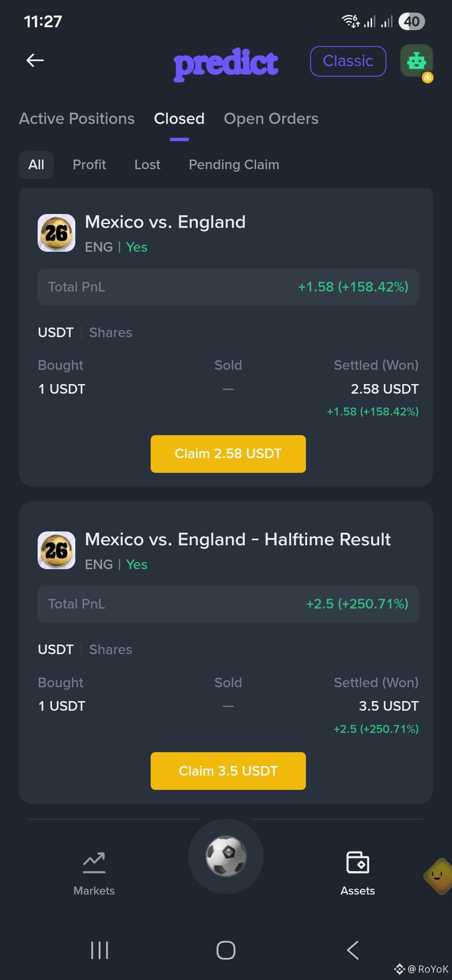Open the Markets chart icon

(x=94, y=863)
